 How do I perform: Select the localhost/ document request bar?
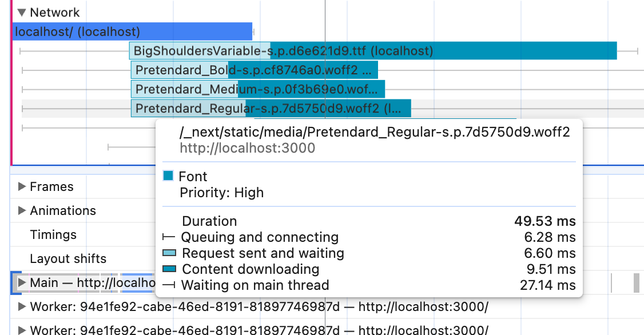tap(132, 31)
